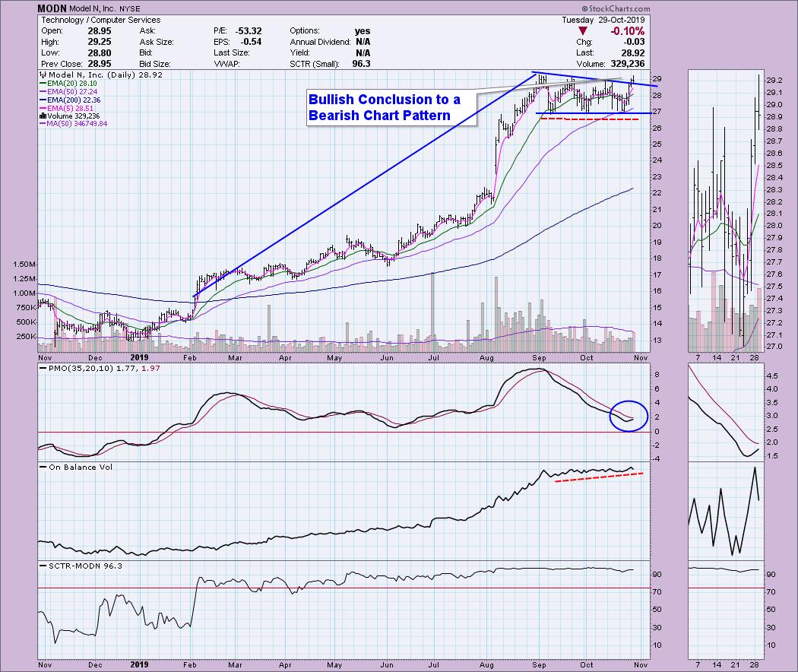Screen dimensions: 798x672
Task: Click the On Balance Vol indicator label
Action: click(x=81, y=468)
